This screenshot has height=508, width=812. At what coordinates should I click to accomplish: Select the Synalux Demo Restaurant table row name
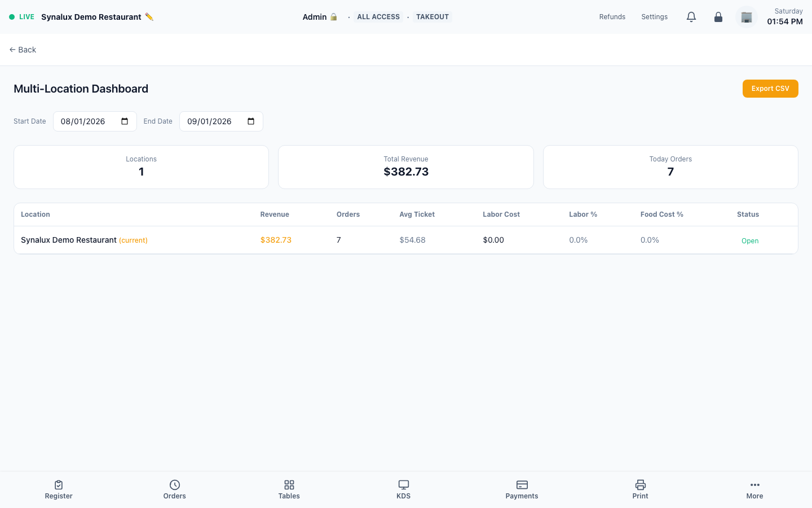(69, 240)
